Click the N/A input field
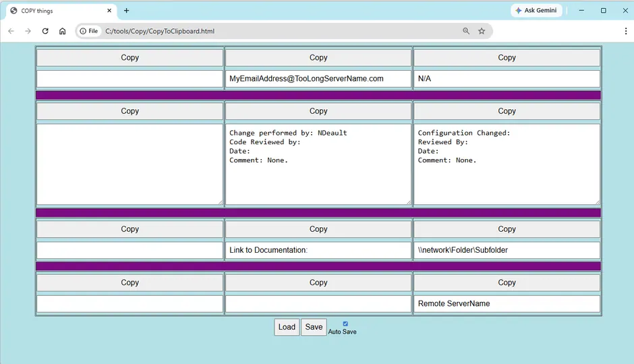This screenshot has width=634, height=364. [507, 79]
